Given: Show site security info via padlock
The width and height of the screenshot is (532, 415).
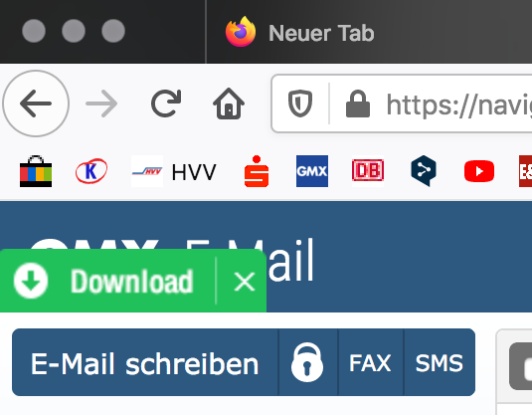Looking at the screenshot, I should pyautogui.click(x=358, y=104).
